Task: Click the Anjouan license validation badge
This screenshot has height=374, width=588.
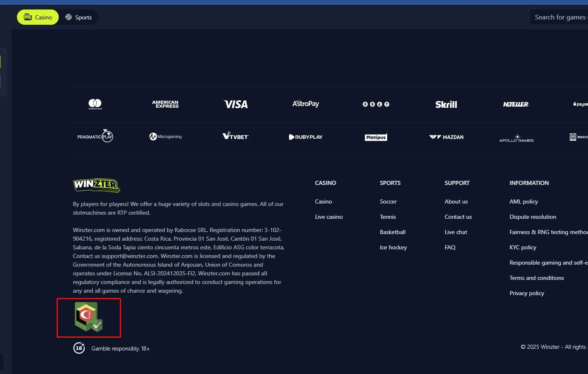Action: pos(88,317)
